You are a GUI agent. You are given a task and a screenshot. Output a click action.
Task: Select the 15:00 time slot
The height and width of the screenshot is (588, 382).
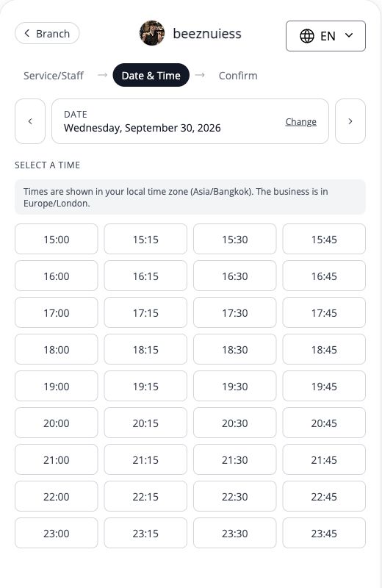[x=57, y=240]
